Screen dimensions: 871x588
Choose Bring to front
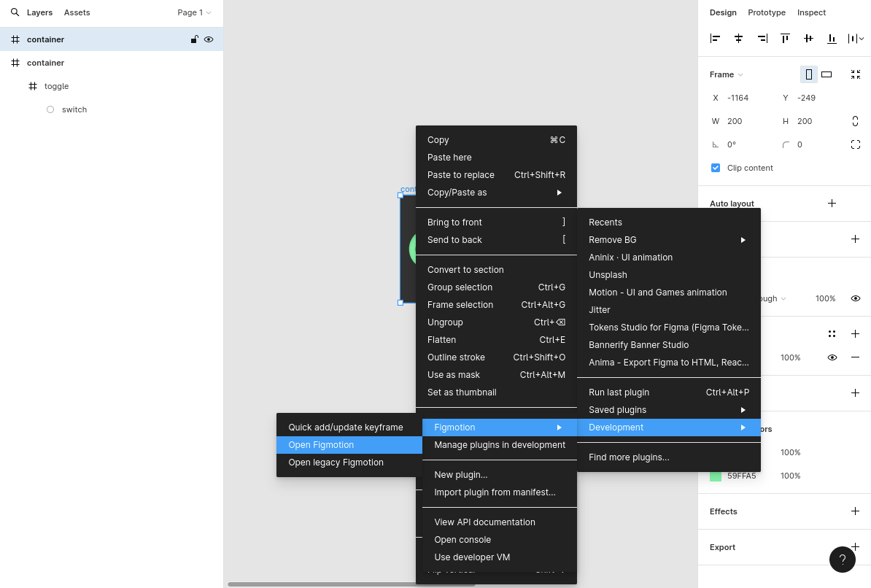[496, 223]
